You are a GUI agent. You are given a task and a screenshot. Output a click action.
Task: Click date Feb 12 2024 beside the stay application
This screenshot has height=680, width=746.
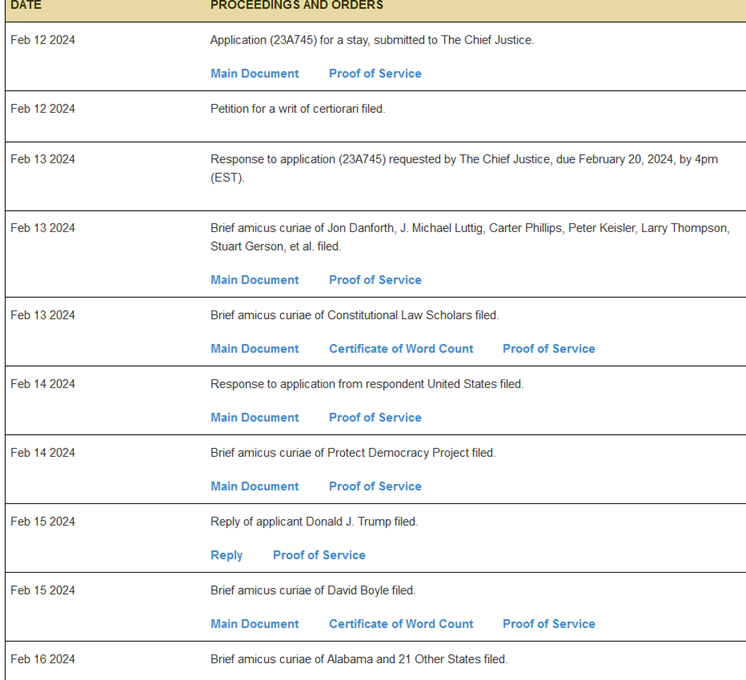coord(43,40)
